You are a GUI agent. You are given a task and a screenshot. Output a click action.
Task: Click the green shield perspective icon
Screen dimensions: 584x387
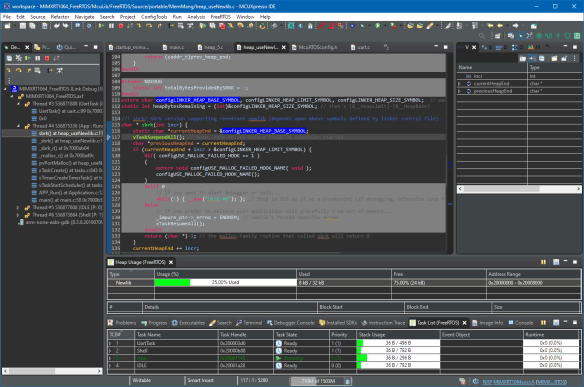tap(568, 36)
